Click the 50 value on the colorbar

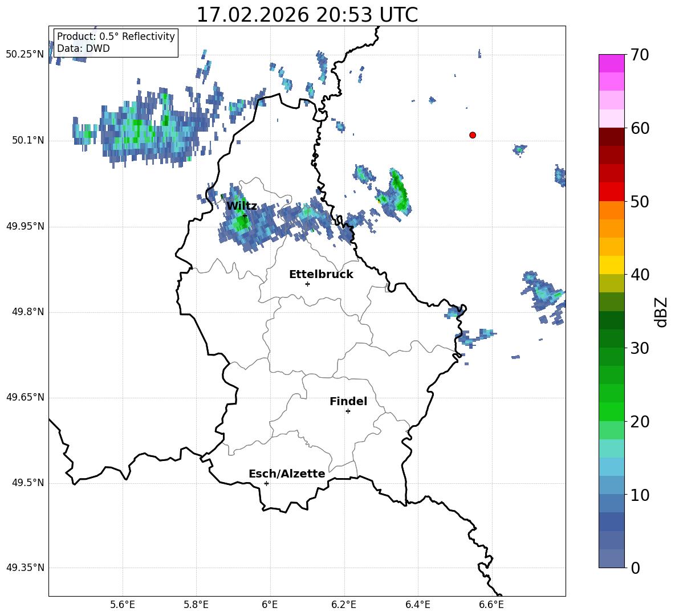point(640,201)
